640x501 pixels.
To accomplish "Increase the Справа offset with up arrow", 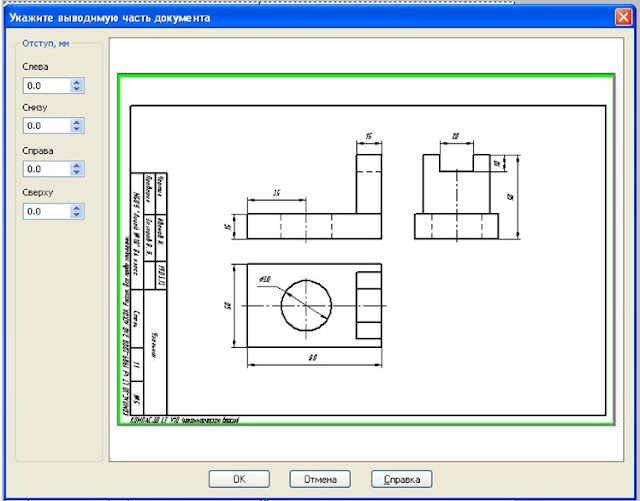I will pos(77,165).
